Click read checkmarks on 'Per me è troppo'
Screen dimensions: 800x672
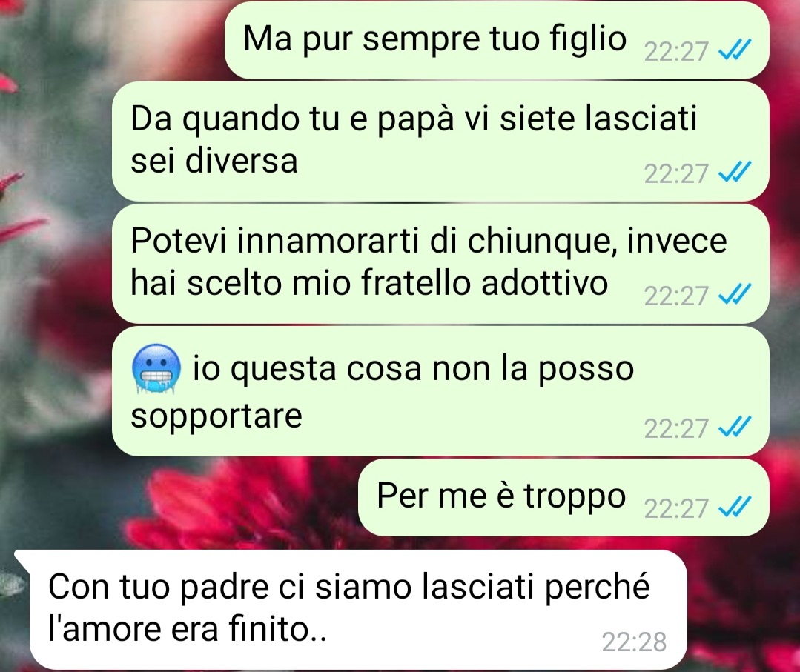pyautogui.click(x=735, y=508)
